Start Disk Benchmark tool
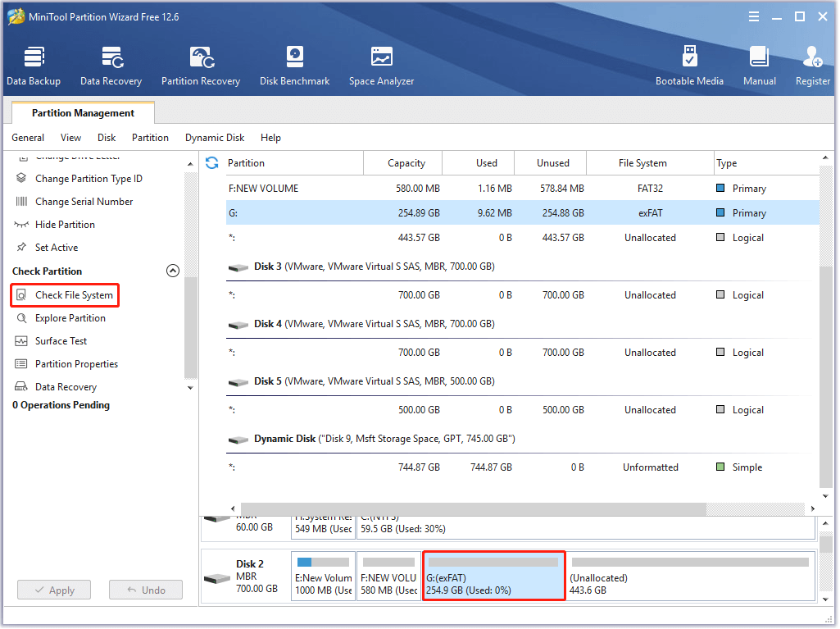The image size is (840, 629). (x=294, y=66)
